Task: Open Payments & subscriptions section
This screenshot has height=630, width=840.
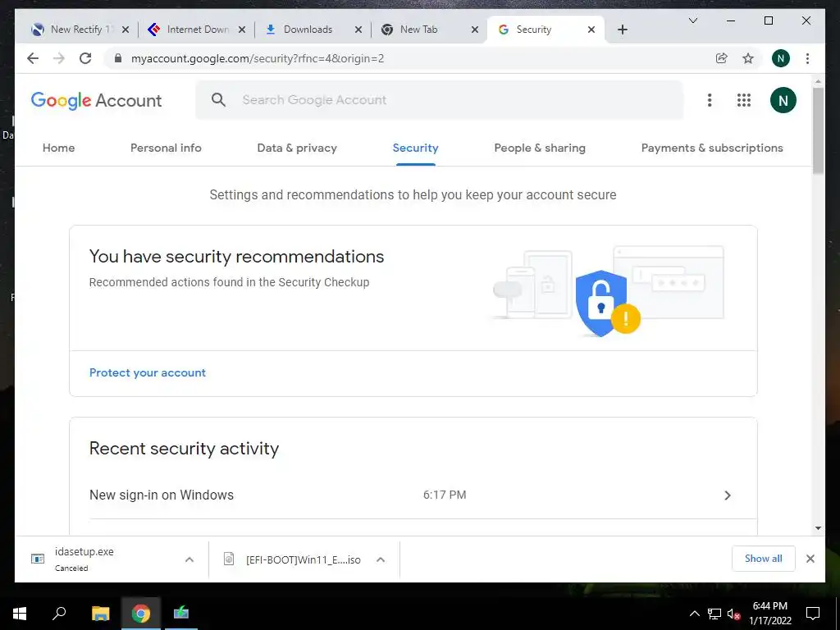Action: tap(712, 148)
